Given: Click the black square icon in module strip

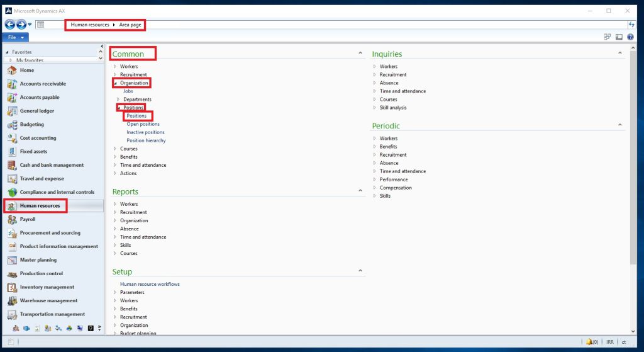Looking at the screenshot, I should 91,328.
